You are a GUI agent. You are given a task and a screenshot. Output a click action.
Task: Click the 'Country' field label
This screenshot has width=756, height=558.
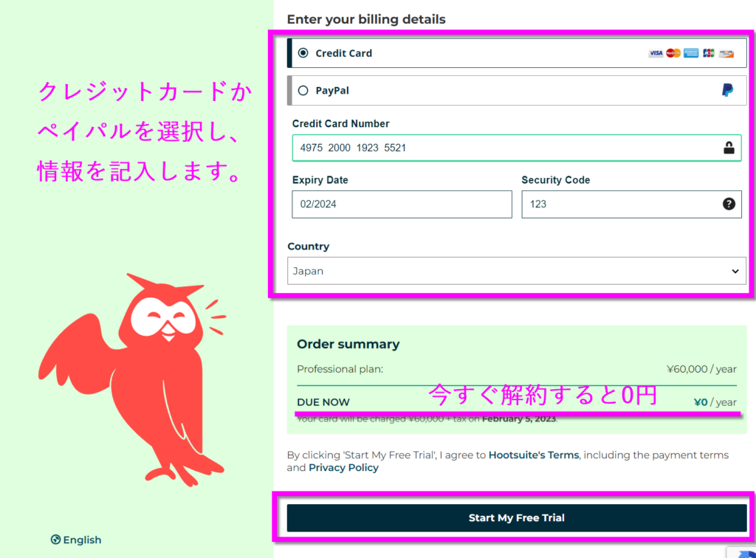308,247
